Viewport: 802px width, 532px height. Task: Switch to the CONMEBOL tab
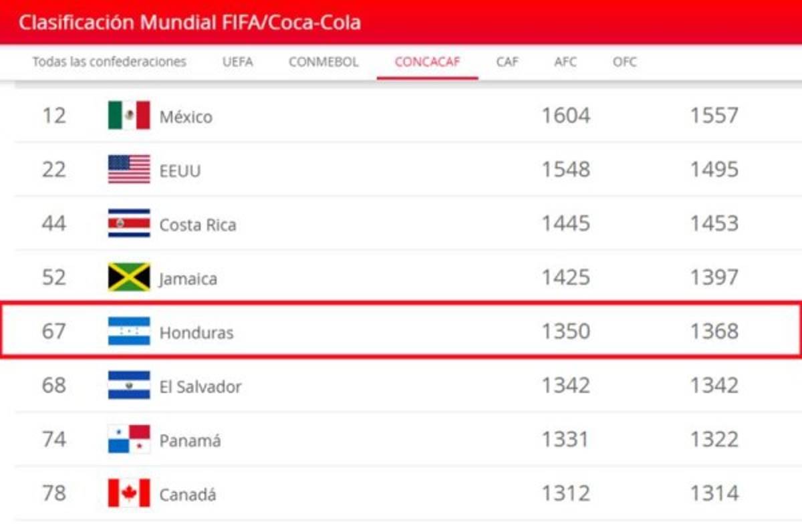(x=323, y=62)
